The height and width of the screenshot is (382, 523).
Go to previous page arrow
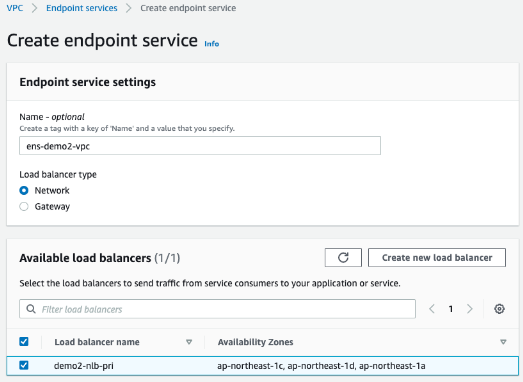pyautogui.click(x=432, y=309)
